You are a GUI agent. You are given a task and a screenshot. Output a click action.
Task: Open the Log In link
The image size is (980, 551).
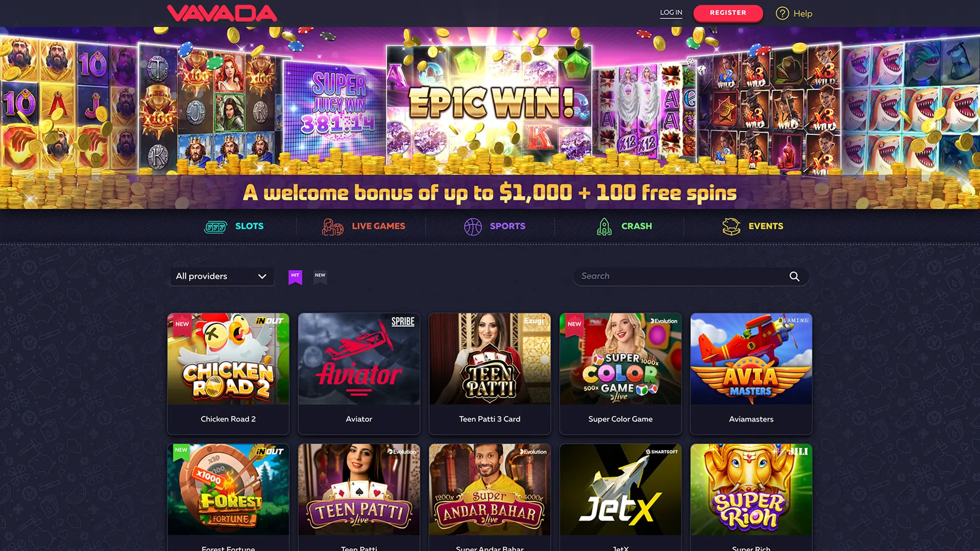[671, 13]
